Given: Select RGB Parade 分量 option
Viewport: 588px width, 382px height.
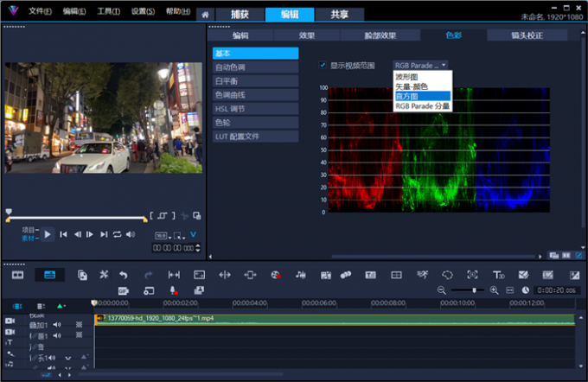Looking at the screenshot, I should coord(422,106).
